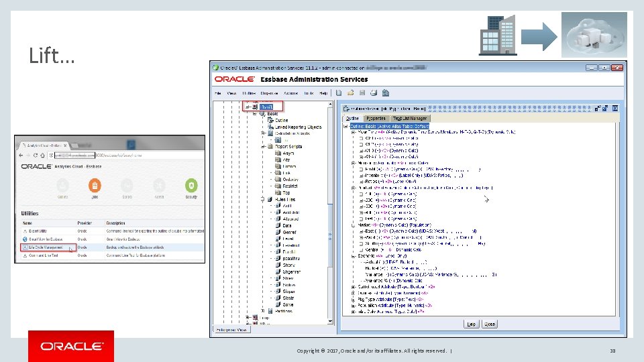Screen dimensions: 644x362
Task: Click the Outline Viewer detach window icon
Action: (598, 109)
